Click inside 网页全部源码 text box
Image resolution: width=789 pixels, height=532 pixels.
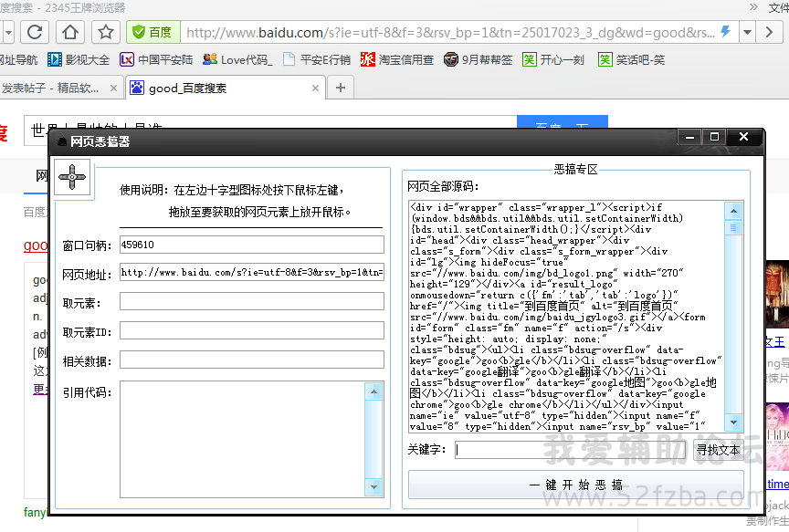[x=566, y=317]
